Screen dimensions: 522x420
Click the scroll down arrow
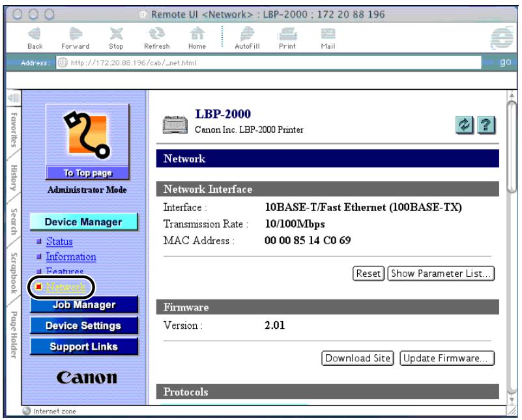(512, 399)
